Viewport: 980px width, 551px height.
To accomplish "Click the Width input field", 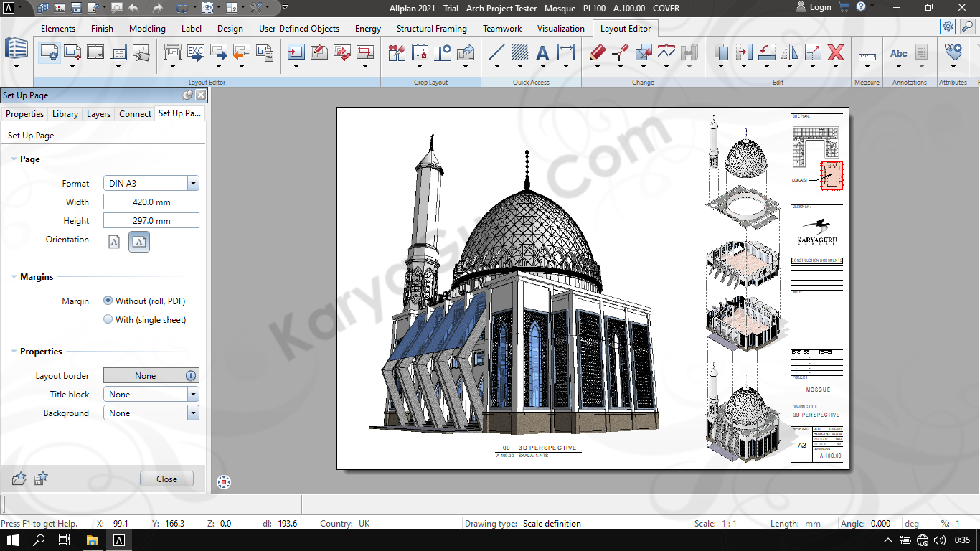I will click(x=151, y=202).
